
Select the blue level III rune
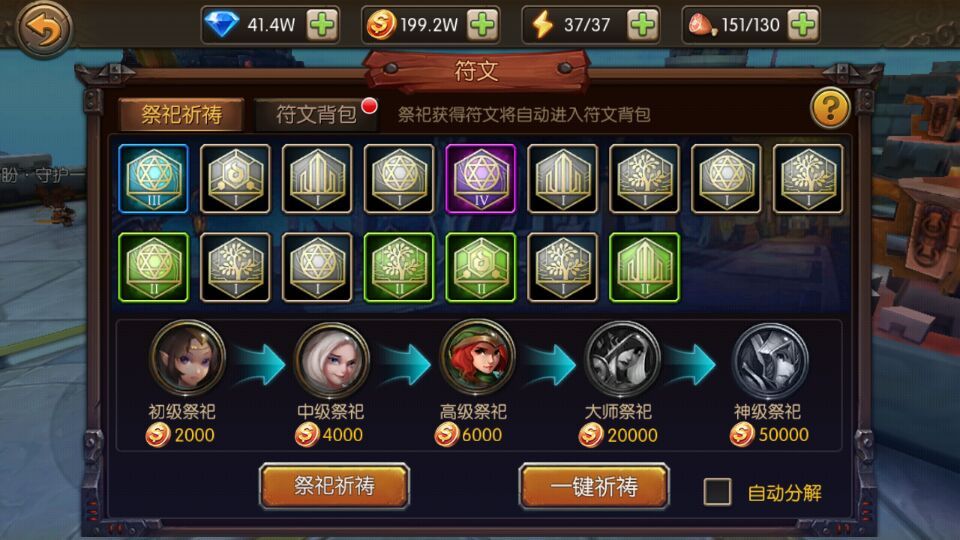(x=153, y=179)
